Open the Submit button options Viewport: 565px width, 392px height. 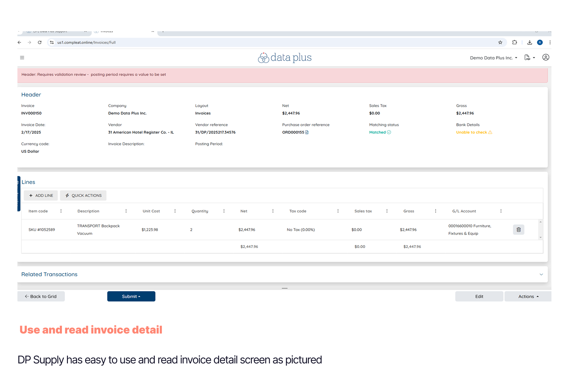[131, 296]
